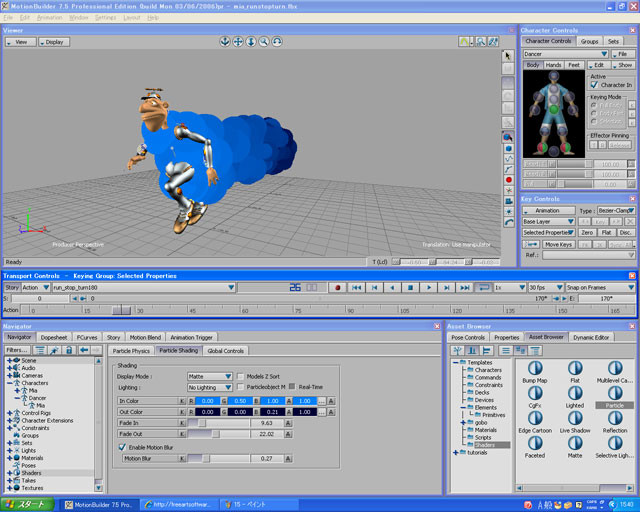The width and height of the screenshot is (640, 512).
Task: Toggle the Story mode button
Action: [12, 287]
